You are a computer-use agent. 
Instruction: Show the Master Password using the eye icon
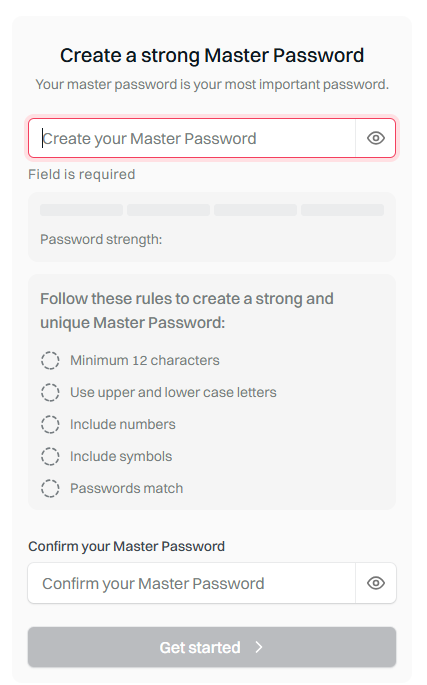tap(375, 138)
